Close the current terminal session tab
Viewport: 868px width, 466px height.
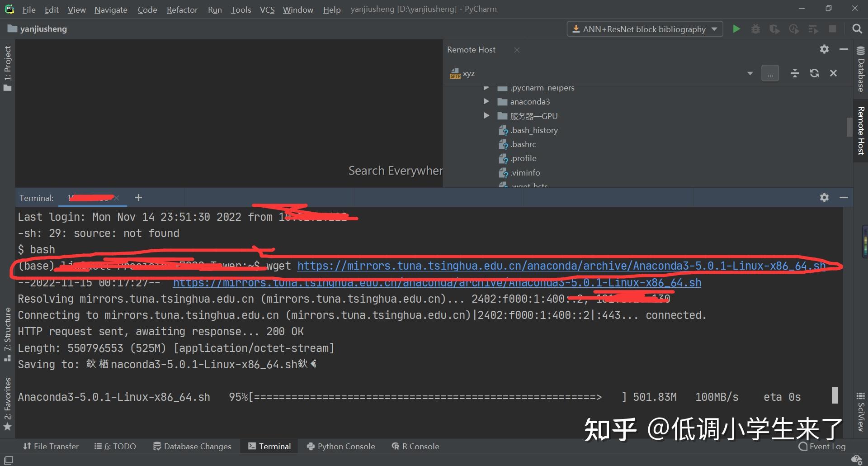[117, 198]
